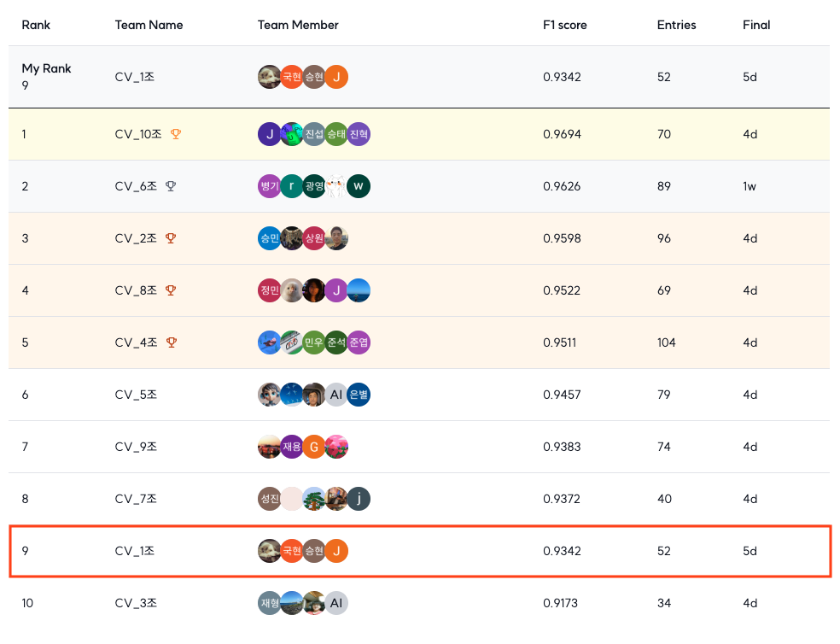Click the trophy icon beside CV_2조
840x644 pixels.
pos(171,238)
